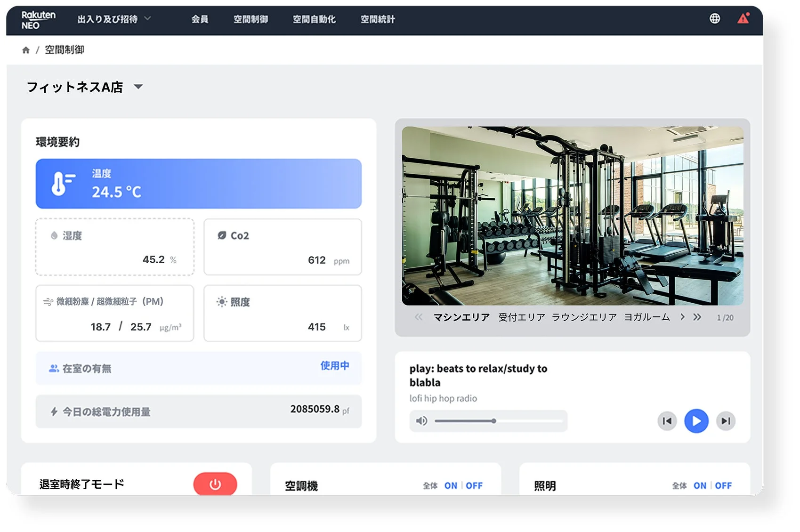Viewport: 800px width, 532px height.
Task: Skip to the previous track
Action: pyautogui.click(x=667, y=421)
